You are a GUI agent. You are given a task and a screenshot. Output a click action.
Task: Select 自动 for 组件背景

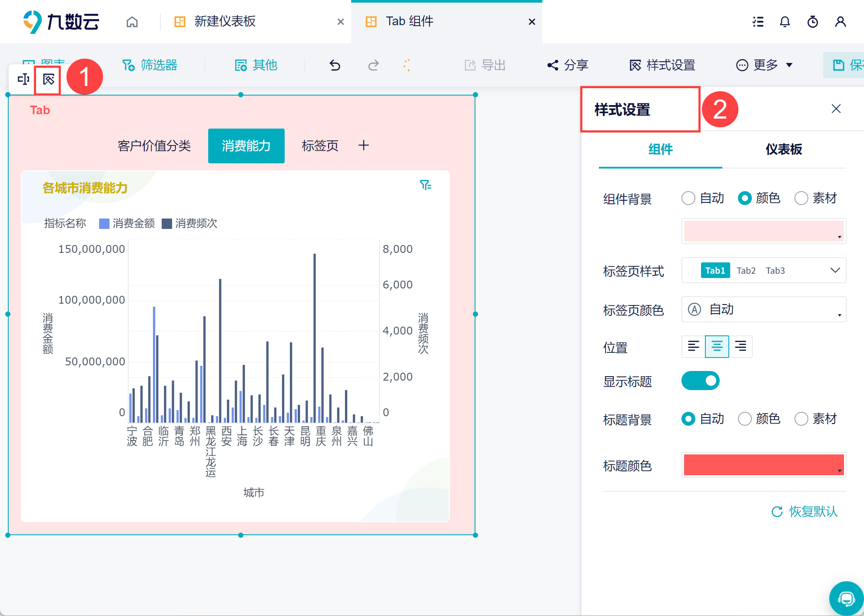click(703, 198)
